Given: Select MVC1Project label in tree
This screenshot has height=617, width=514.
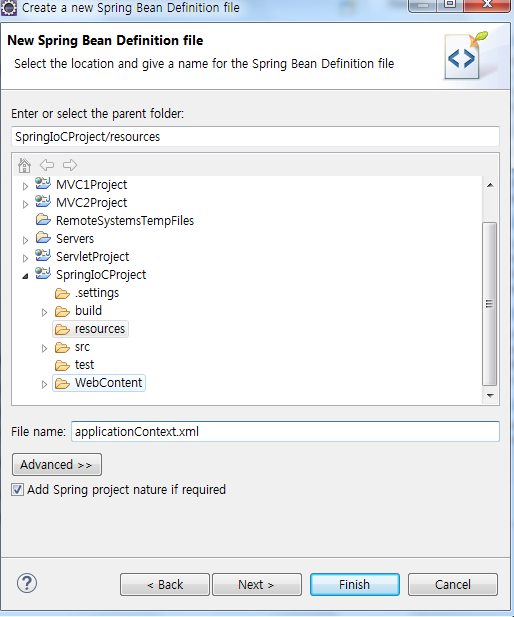Looking at the screenshot, I should (x=92, y=185).
